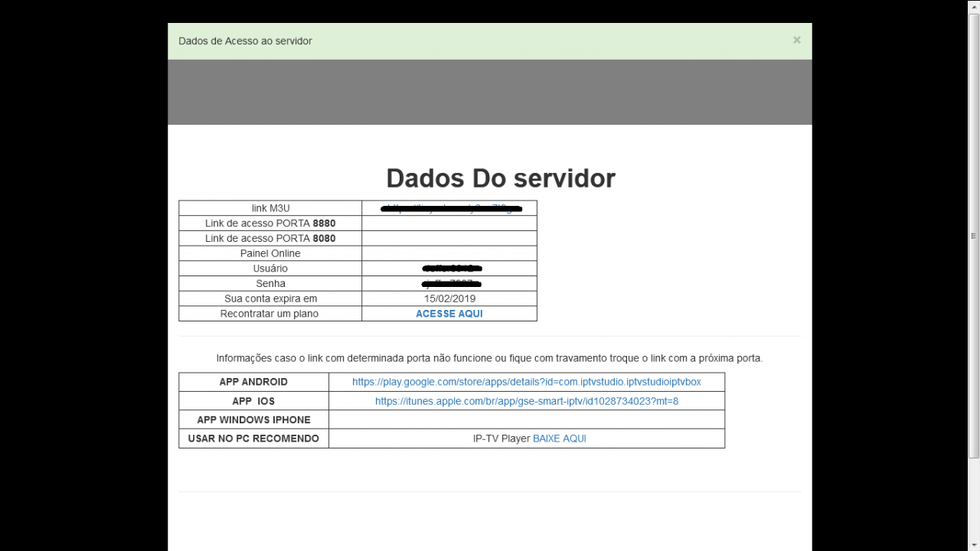Click the scrollbar up arrow
Image resolution: width=980 pixels, height=551 pixels.
coord(974,5)
